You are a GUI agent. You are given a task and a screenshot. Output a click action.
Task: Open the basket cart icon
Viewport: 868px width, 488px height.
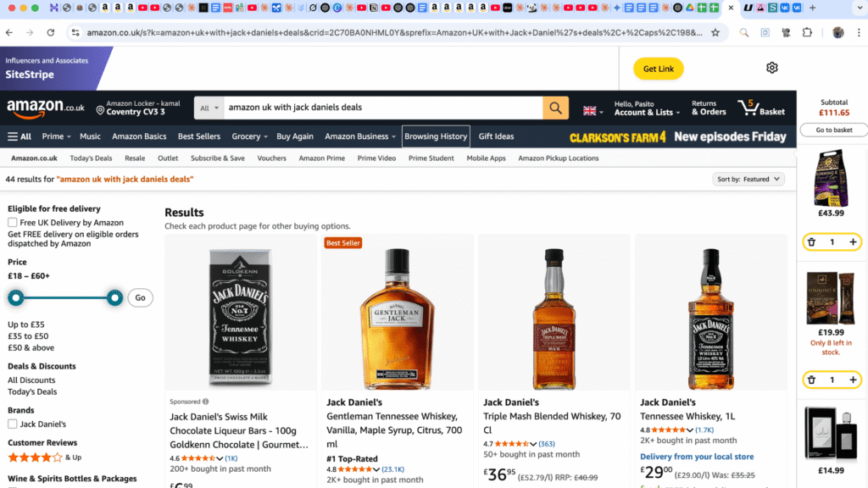[x=760, y=108]
